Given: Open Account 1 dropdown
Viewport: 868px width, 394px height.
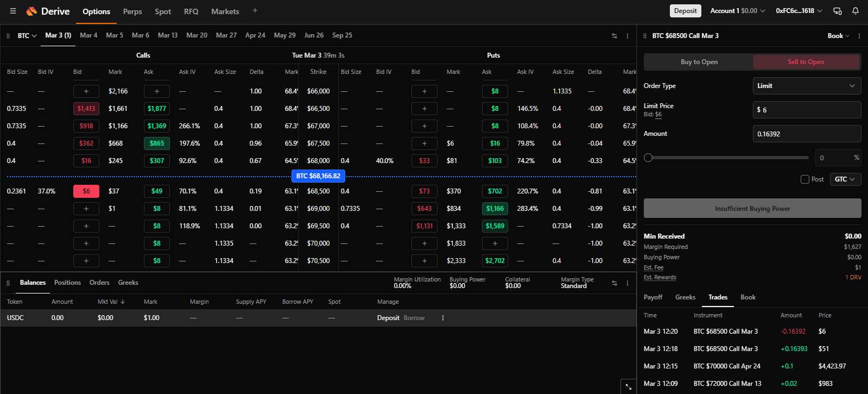Looking at the screenshot, I should pos(738,11).
